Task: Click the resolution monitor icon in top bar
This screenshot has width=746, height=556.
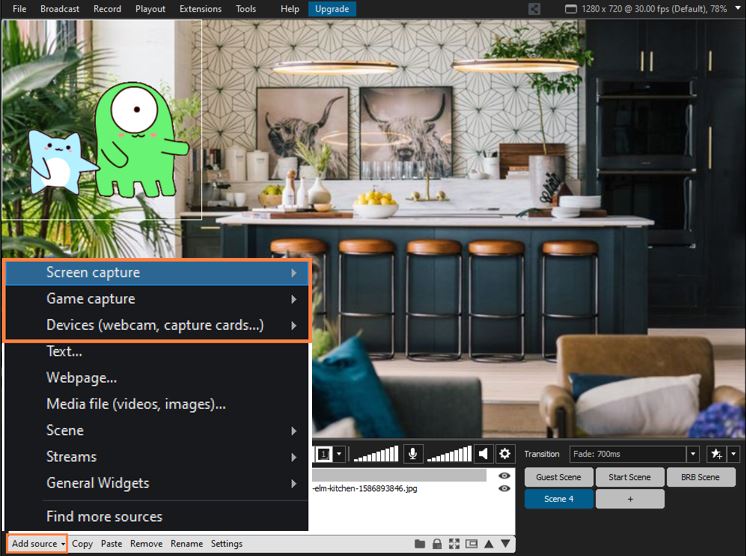Action: click(x=570, y=9)
